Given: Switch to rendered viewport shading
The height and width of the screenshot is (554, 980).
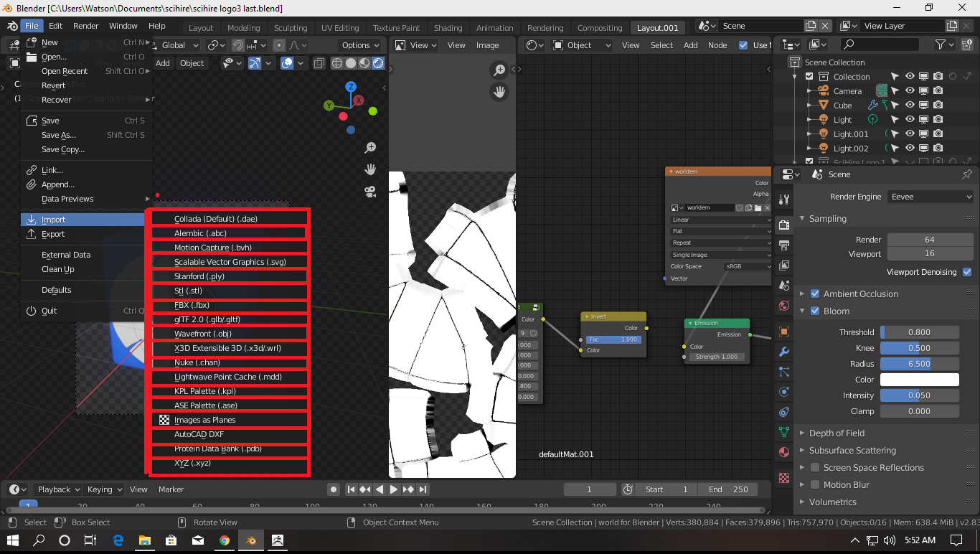Looking at the screenshot, I should point(378,63).
